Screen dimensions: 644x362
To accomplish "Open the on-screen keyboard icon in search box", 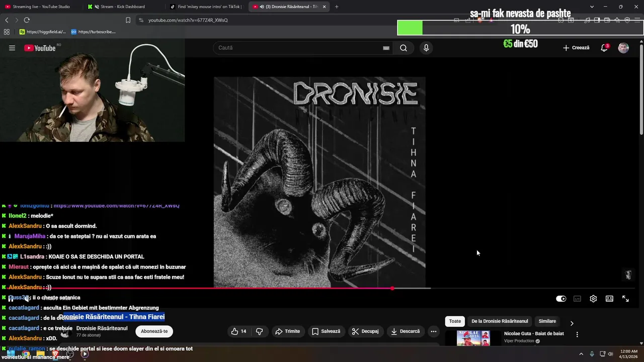I will tap(386, 48).
